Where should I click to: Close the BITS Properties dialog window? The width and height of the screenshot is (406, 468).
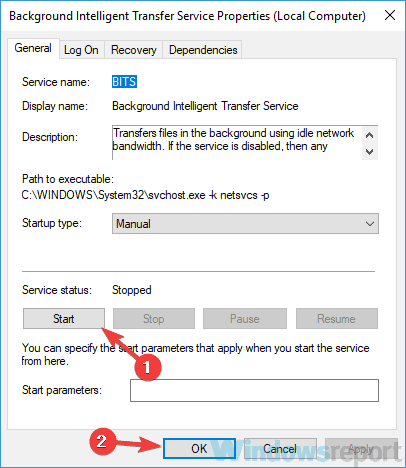(390, 15)
